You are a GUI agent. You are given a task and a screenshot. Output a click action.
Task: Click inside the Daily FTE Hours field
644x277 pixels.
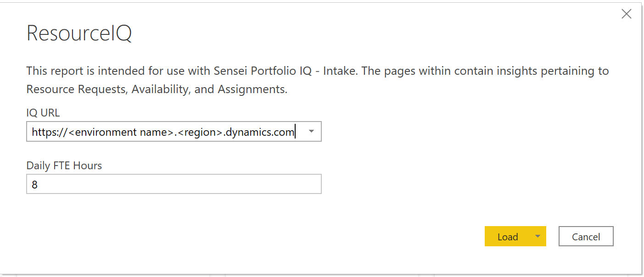[174, 184]
